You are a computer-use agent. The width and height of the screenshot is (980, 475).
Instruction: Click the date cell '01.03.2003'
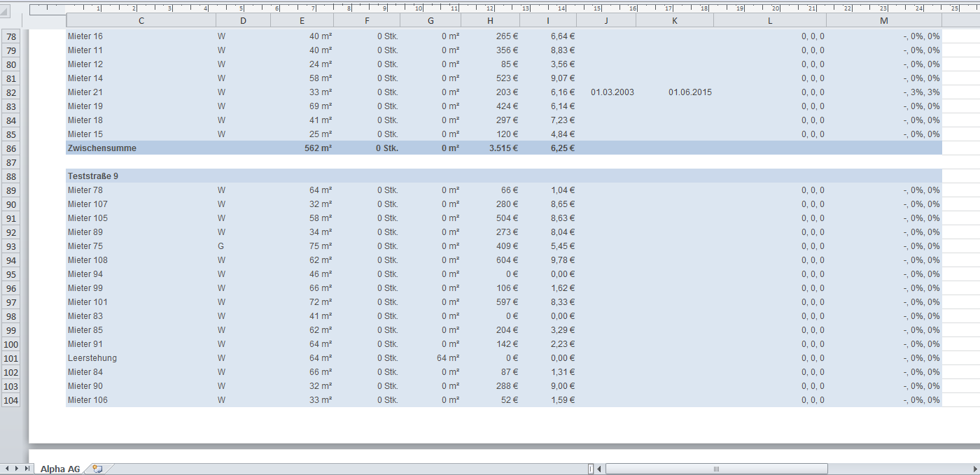pyautogui.click(x=606, y=92)
